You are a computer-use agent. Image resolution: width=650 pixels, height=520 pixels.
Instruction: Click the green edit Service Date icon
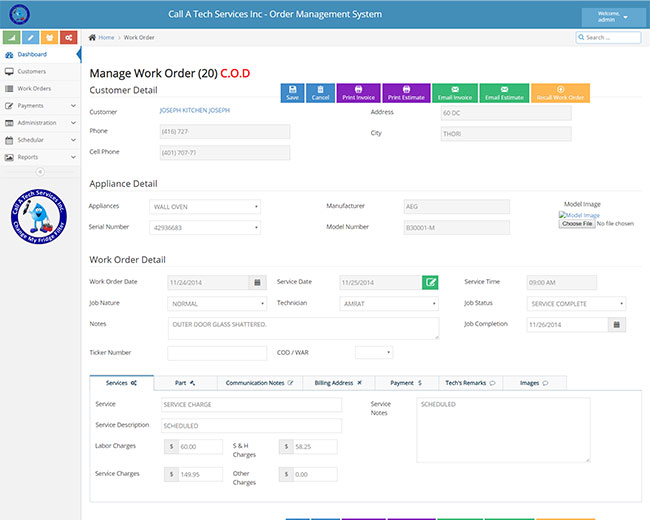tap(430, 283)
